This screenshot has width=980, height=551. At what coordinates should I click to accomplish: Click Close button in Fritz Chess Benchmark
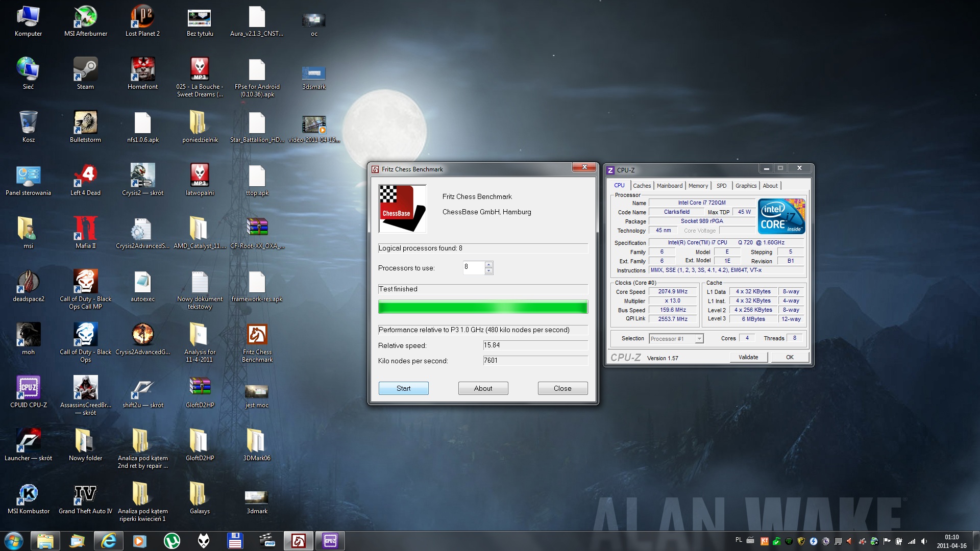click(x=562, y=388)
